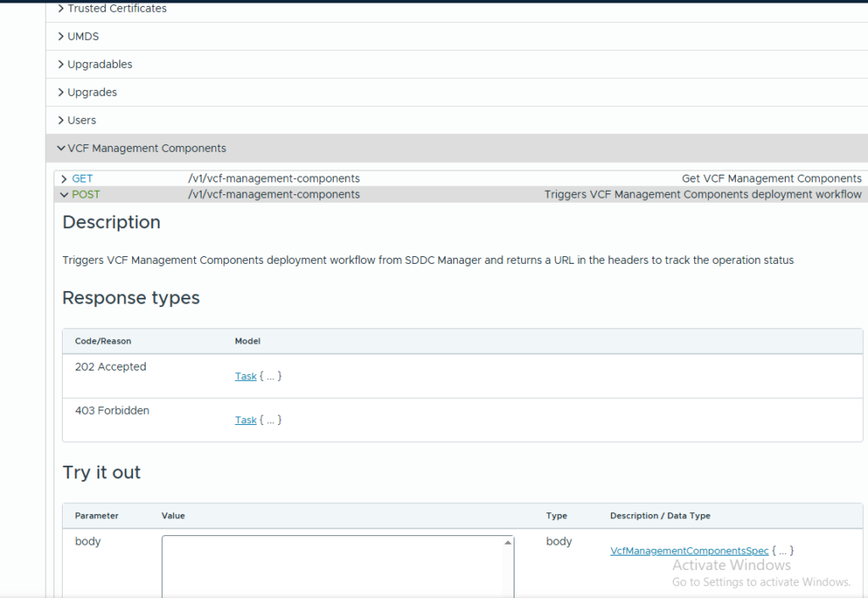Expand the 202 Accepted model braces

(270, 376)
